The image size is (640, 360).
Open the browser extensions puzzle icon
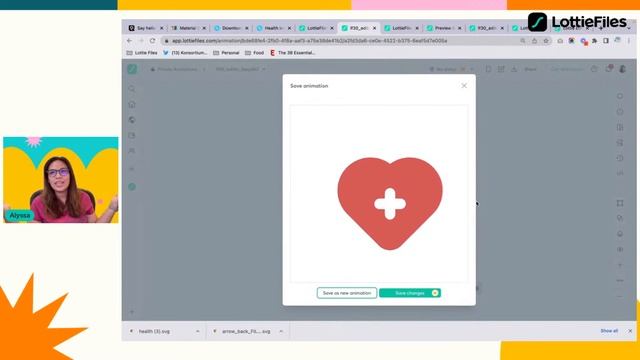tap(595, 41)
